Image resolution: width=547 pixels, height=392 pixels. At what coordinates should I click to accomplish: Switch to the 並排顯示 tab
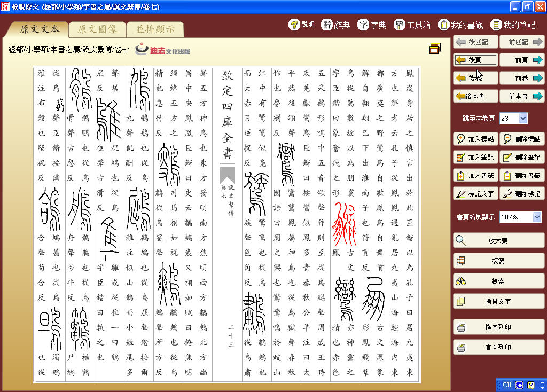point(155,29)
